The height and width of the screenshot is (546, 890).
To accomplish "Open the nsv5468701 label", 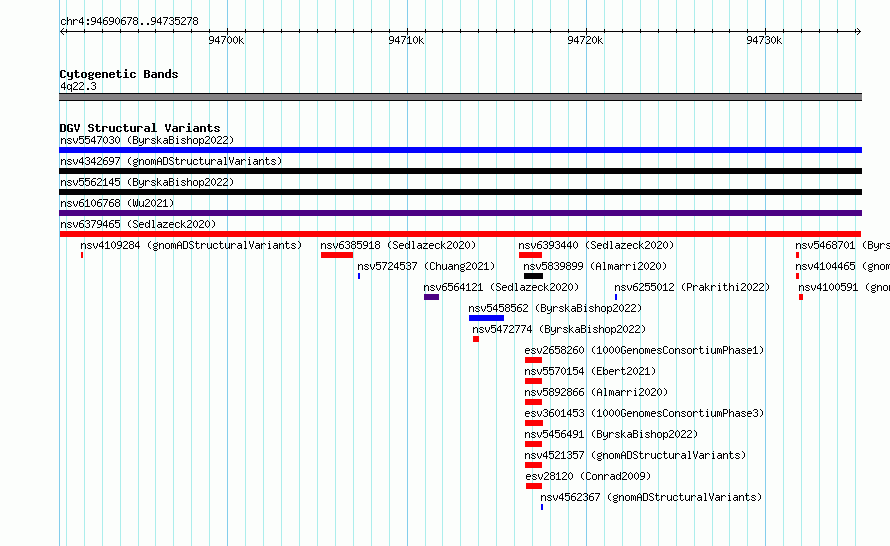I will tap(842, 245).
